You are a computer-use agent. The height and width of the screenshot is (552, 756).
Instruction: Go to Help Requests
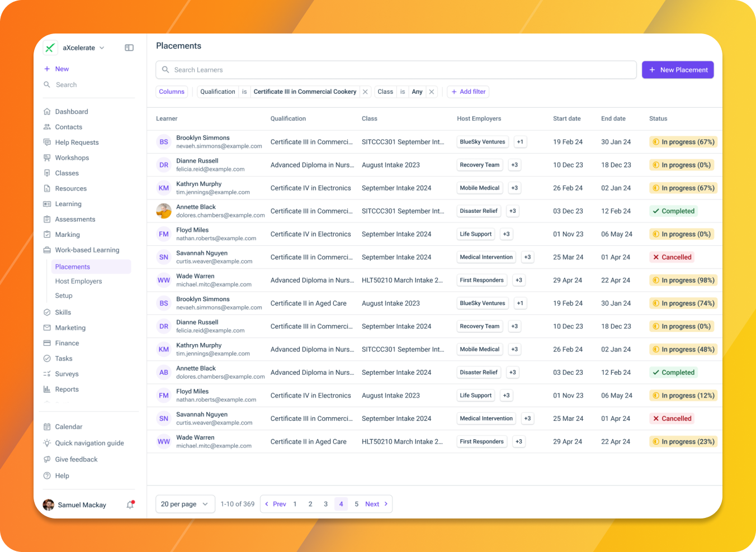pos(77,142)
